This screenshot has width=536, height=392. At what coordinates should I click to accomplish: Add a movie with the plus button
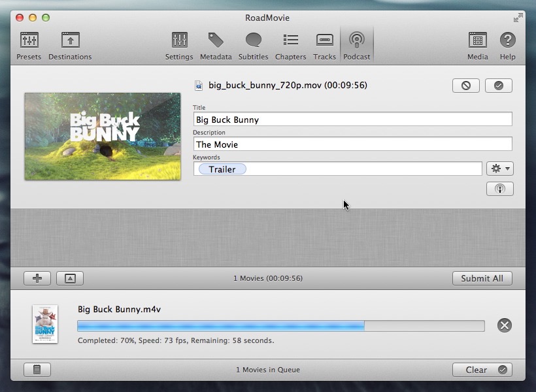[x=37, y=278]
